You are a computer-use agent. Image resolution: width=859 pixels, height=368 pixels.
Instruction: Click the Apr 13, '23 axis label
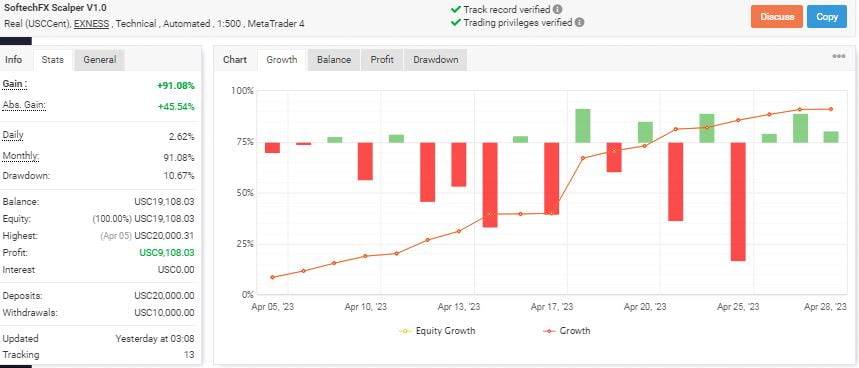459,307
